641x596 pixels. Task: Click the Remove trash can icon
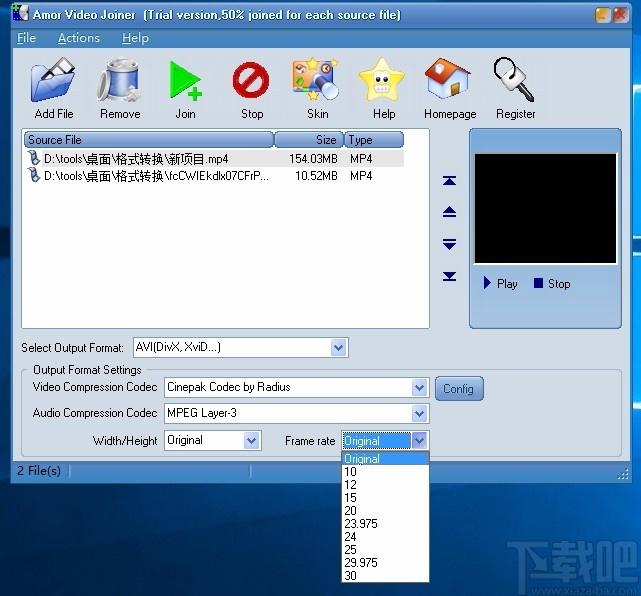click(120, 80)
